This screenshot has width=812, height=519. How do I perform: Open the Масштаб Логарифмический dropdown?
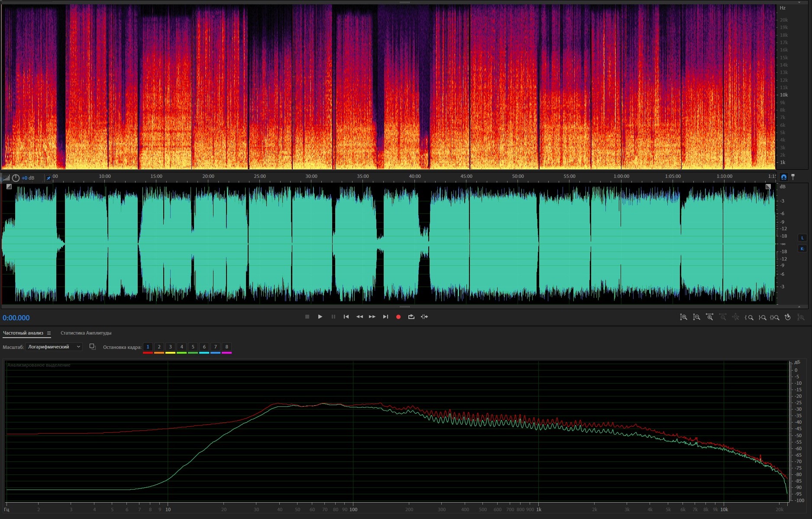(54, 347)
